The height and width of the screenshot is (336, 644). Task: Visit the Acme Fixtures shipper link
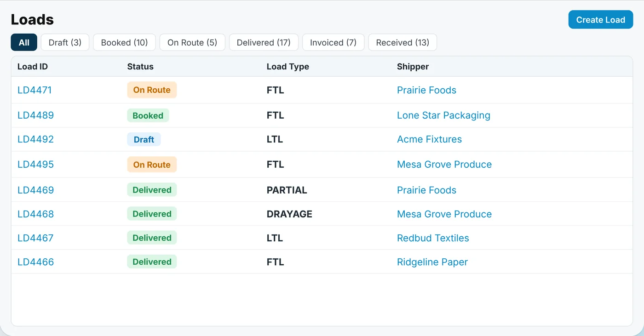(429, 139)
